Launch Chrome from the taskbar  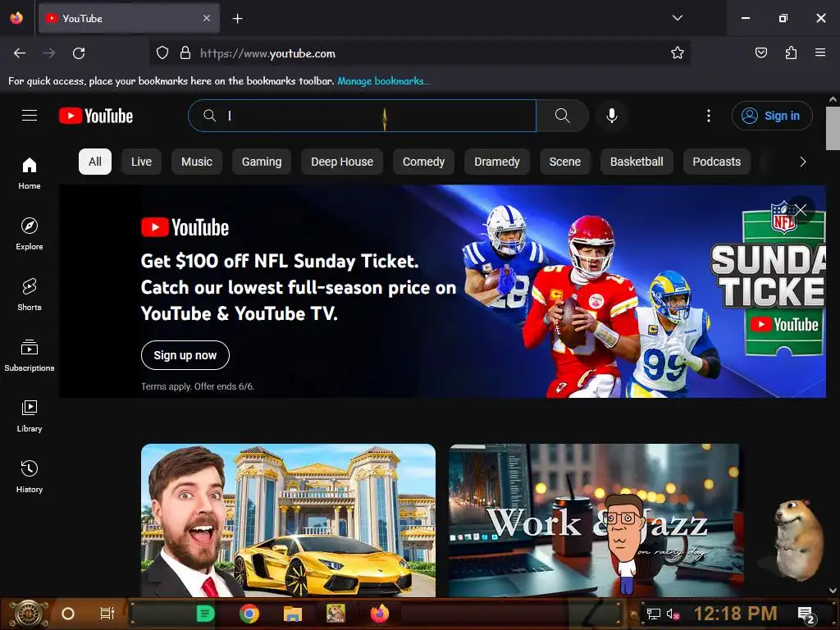[x=249, y=614]
